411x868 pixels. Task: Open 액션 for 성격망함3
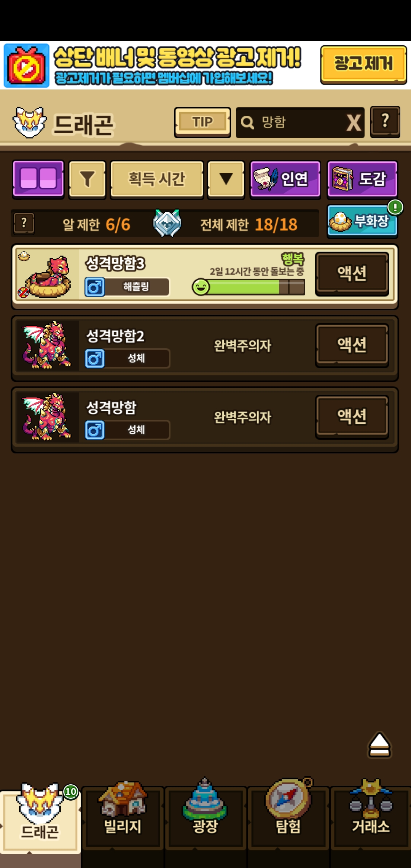pos(352,273)
